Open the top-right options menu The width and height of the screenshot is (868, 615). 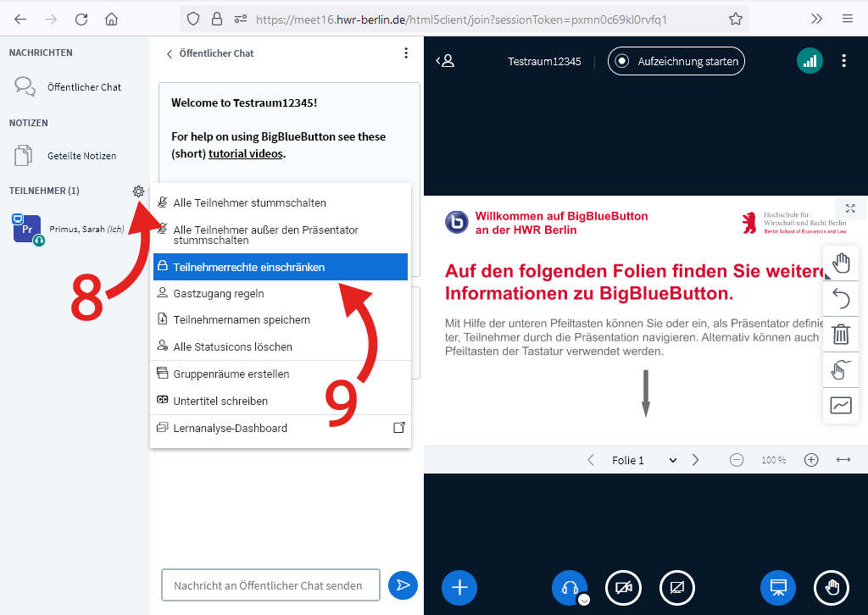[x=843, y=60]
